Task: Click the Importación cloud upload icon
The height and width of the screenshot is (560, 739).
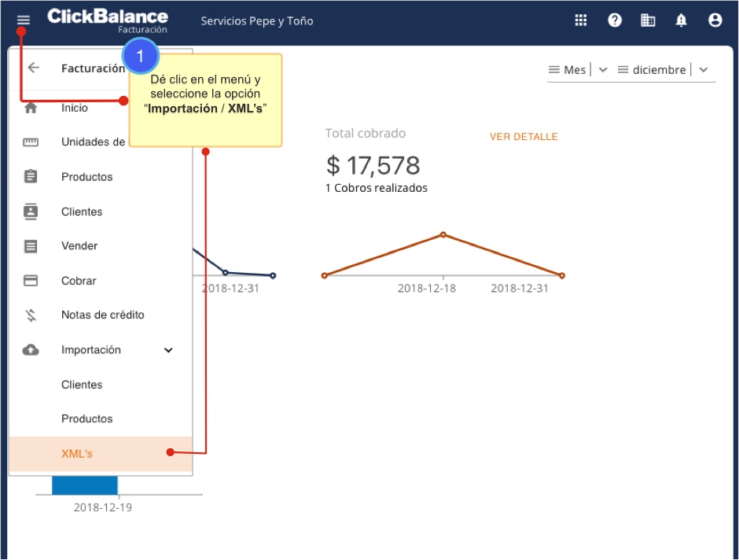Action: point(31,350)
